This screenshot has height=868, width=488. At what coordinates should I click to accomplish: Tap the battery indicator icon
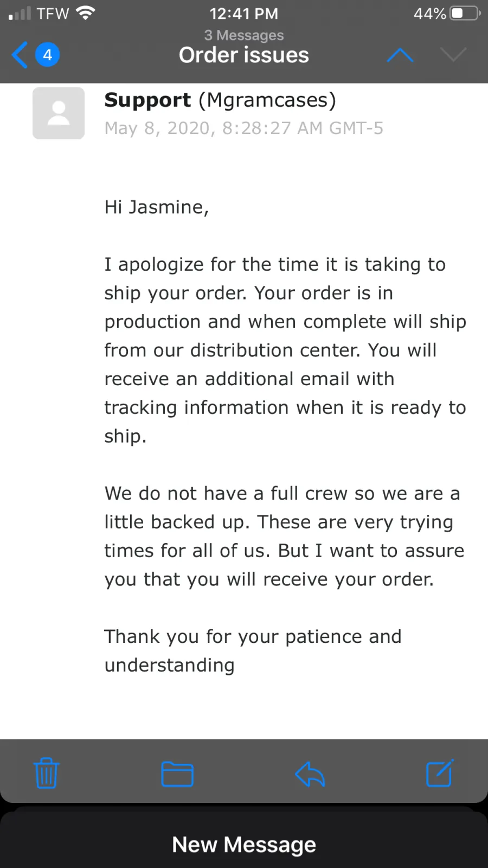[465, 13]
